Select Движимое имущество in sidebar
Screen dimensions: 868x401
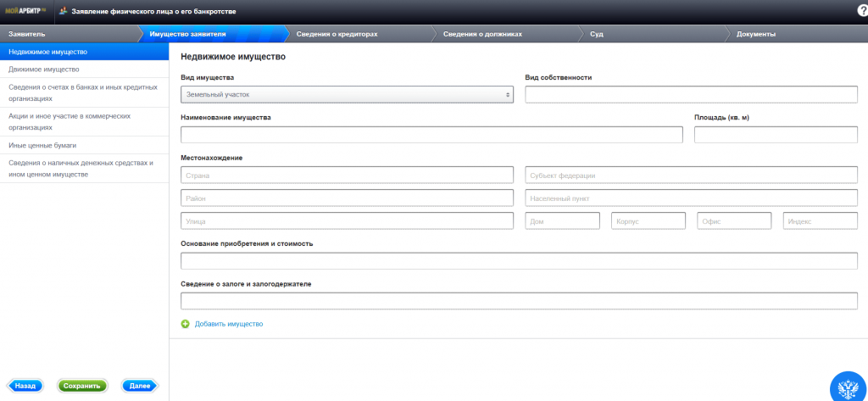pos(44,69)
